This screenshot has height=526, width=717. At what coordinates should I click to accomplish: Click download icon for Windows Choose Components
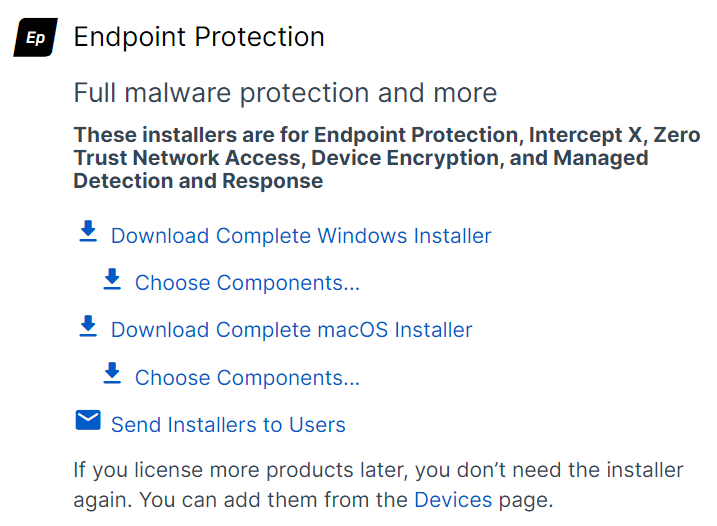(x=112, y=280)
